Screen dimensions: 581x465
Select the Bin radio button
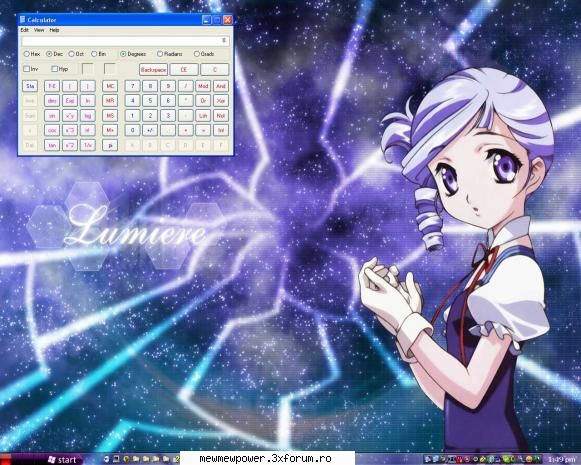tap(99, 54)
